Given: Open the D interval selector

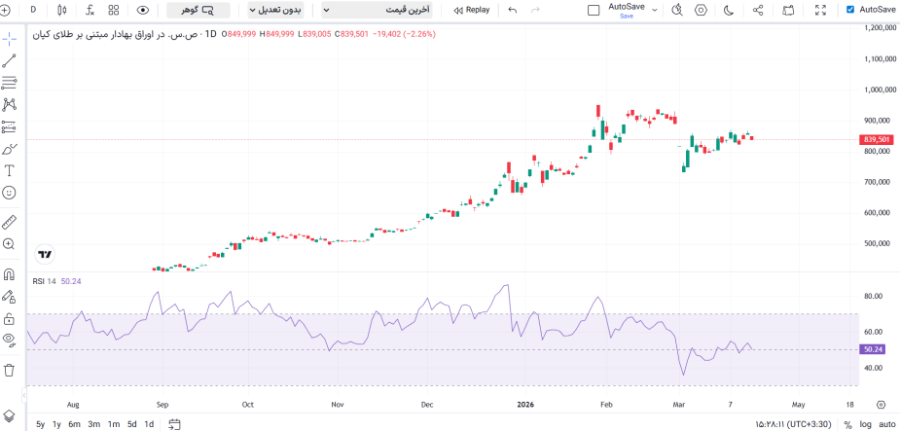Looking at the screenshot, I should pos(33,10).
